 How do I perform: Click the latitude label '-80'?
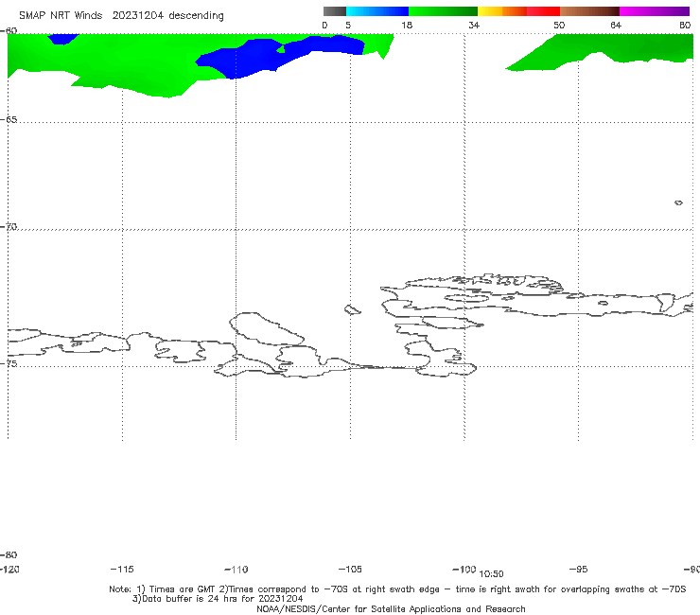[9, 554]
